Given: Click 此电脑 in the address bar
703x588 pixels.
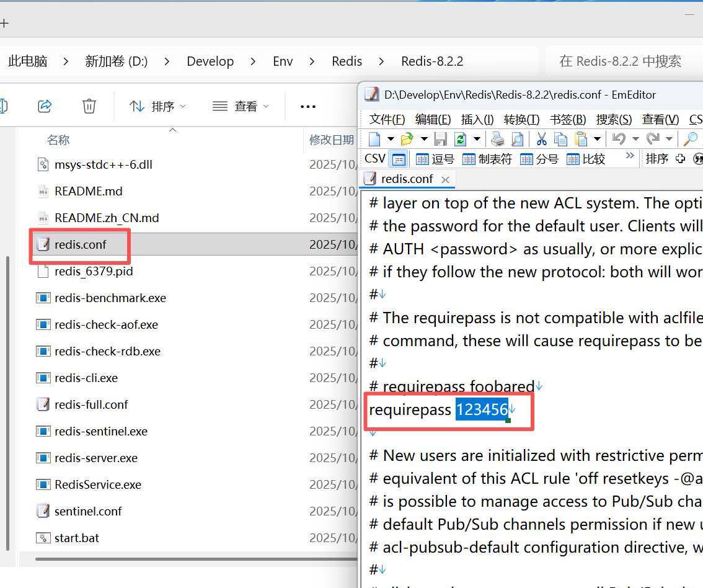Looking at the screenshot, I should (x=28, y=61).
